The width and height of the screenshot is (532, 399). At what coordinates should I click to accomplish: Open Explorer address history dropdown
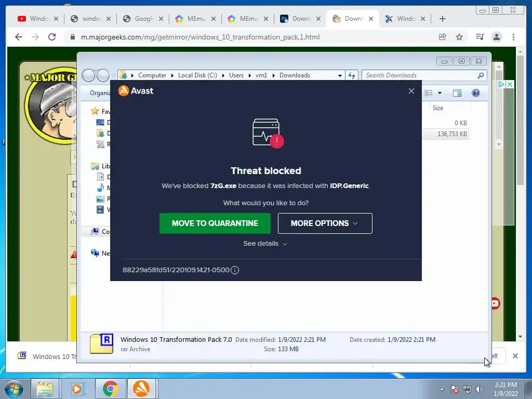pyautogui.click(x=340, y=75)
